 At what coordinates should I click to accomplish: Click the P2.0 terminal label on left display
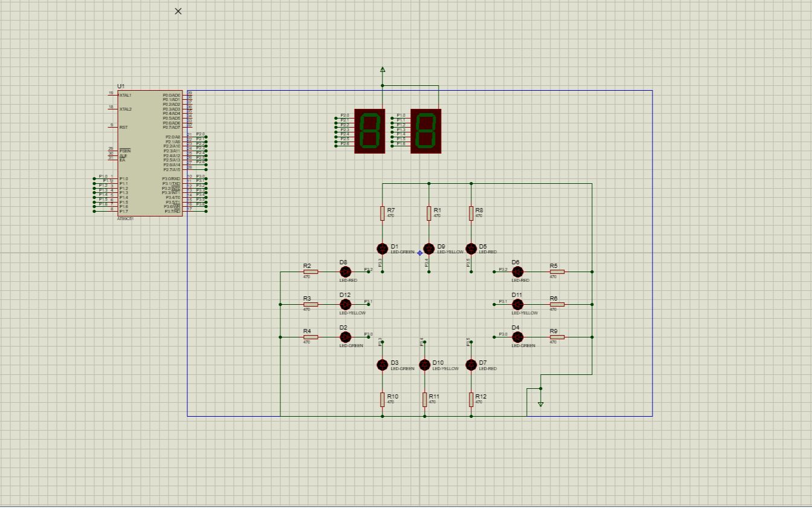pyautogui.click(x=344, y=115)
